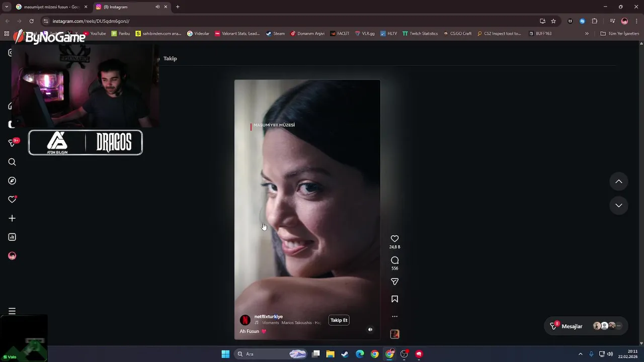Open the CS2 Inspect tool bookmark
Image resolution: width=644 pixels, height=362 pixels.
(x=499, y=34)
